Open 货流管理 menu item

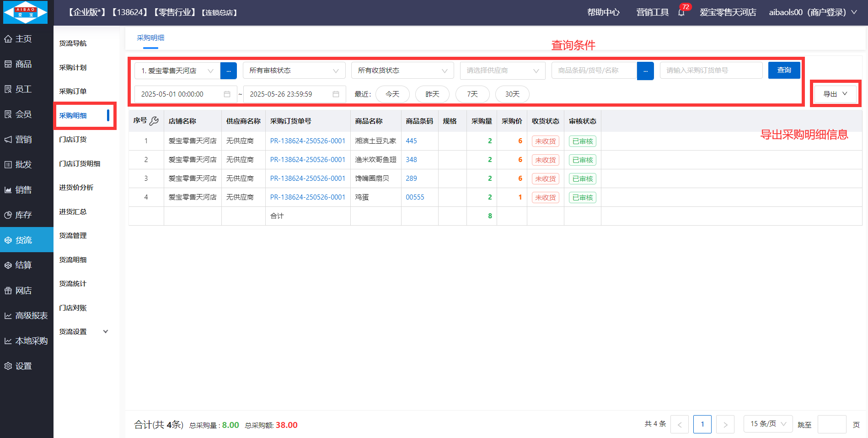73,236
